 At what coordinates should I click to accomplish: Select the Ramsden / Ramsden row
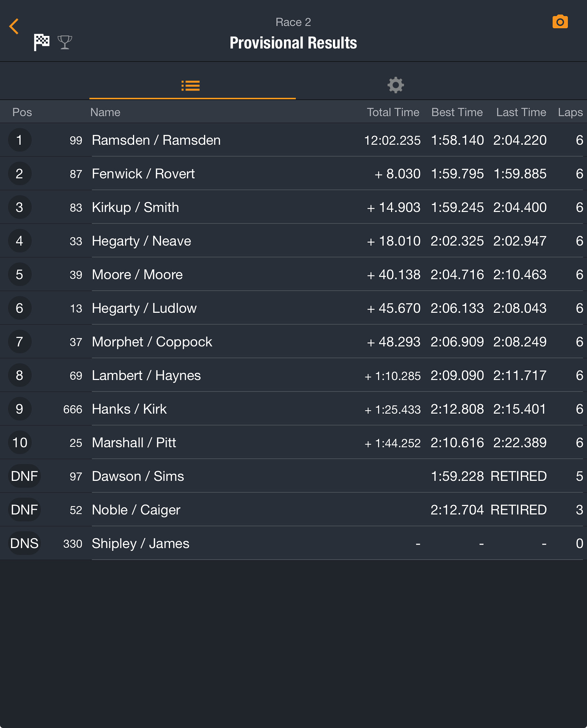coord(156,140)
